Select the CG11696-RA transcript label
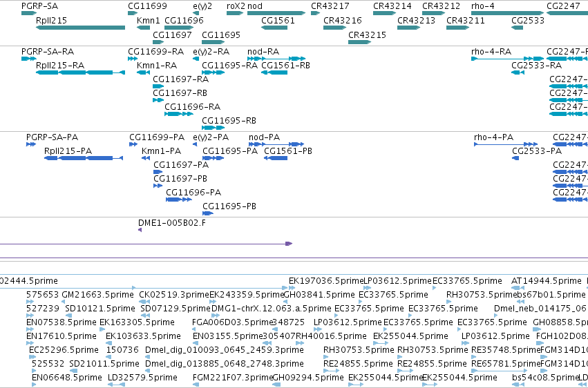This screenshot has height=388, width=588. [x=192, y=107]
